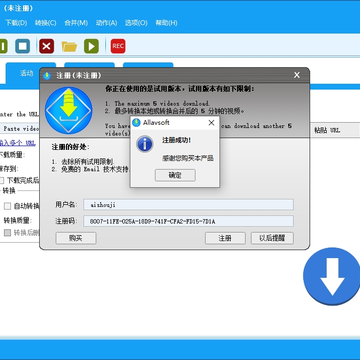Click the 用户名 input field
Image resolution: width=360 pixels, height=360 pixels.
click(x=188, y=205)
